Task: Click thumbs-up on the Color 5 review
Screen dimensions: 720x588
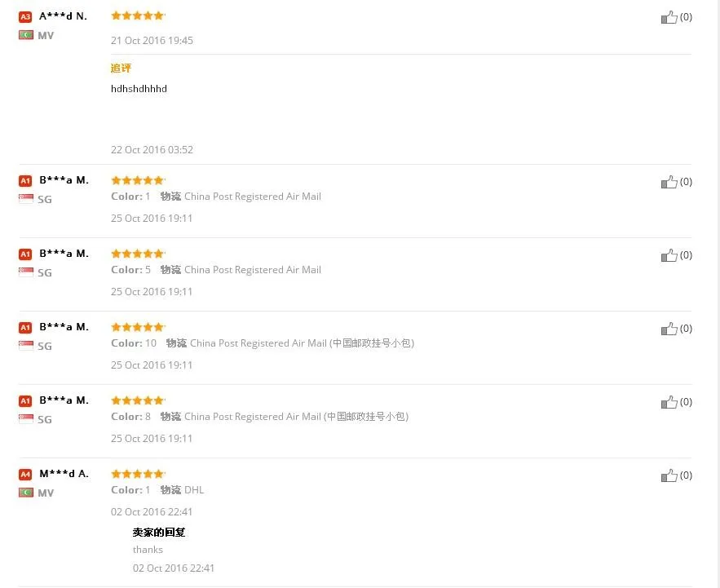Action: click(x=669, y=255)
